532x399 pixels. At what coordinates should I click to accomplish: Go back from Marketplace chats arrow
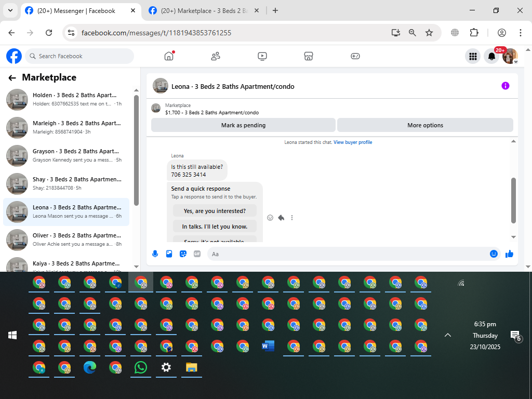pos(12,78)
